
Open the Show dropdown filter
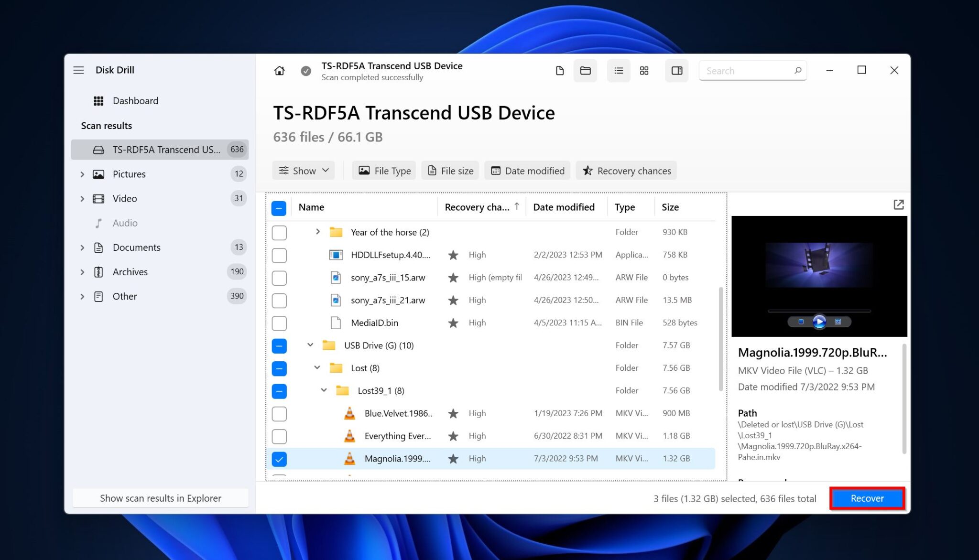tap(304, 171)
